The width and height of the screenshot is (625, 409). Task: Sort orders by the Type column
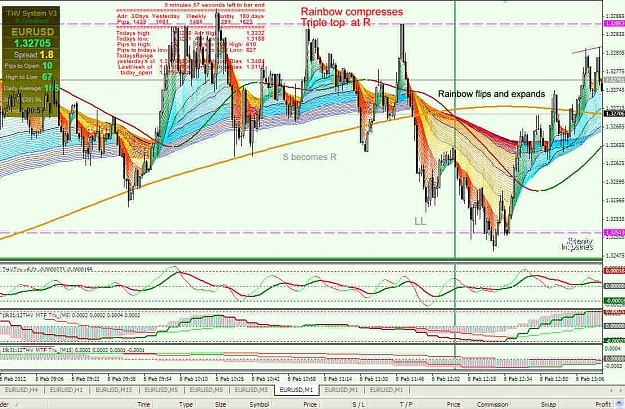coord(186,404)
